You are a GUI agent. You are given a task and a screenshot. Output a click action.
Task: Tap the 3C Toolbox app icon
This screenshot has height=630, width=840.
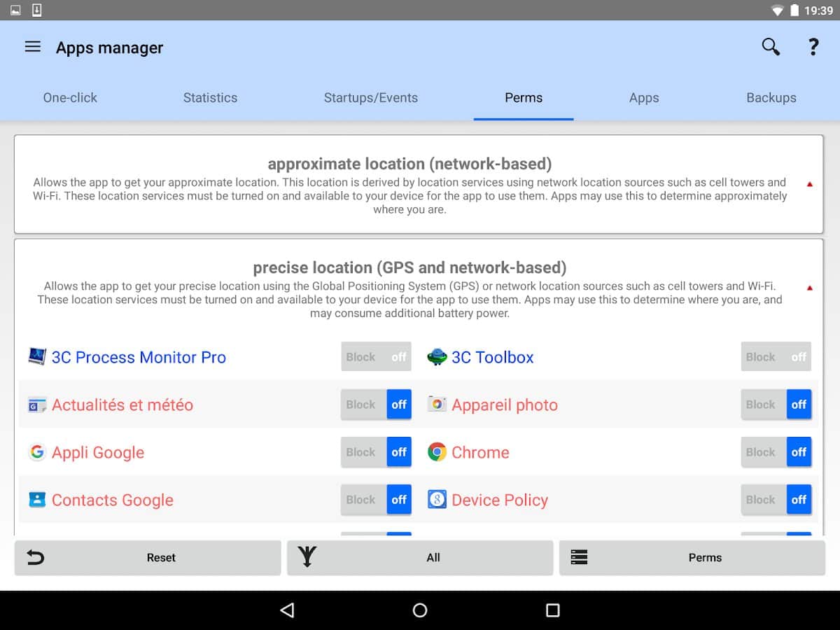(x=437, y=357)
